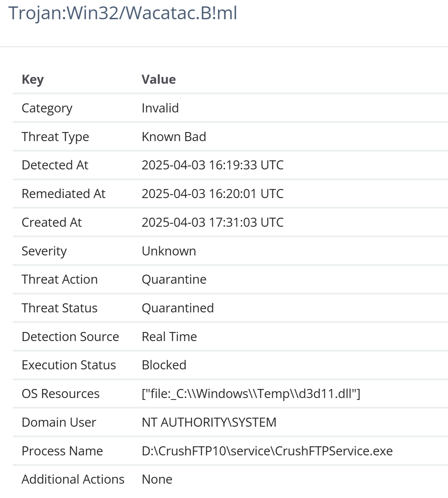
Task: Click the Trojan:Win32/Wacatac.B!ml title
Action: coord(123,13)
